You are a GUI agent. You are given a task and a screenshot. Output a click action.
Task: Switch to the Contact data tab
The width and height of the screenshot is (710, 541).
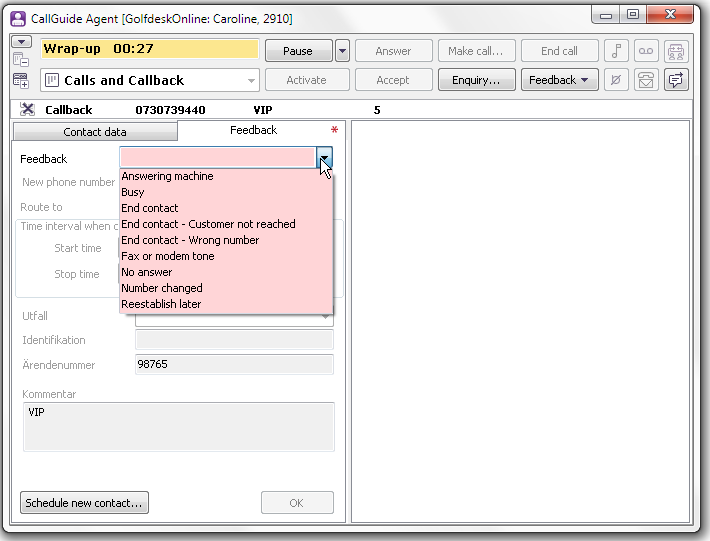[95, 132]
